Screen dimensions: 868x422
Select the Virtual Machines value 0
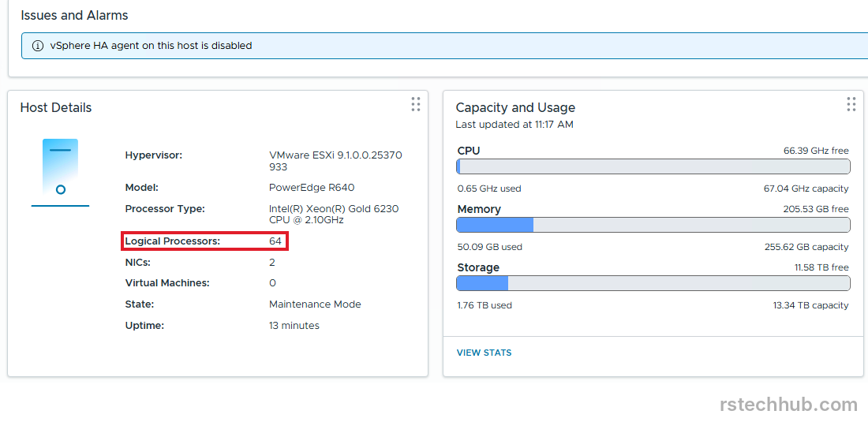tap(272, 283)
